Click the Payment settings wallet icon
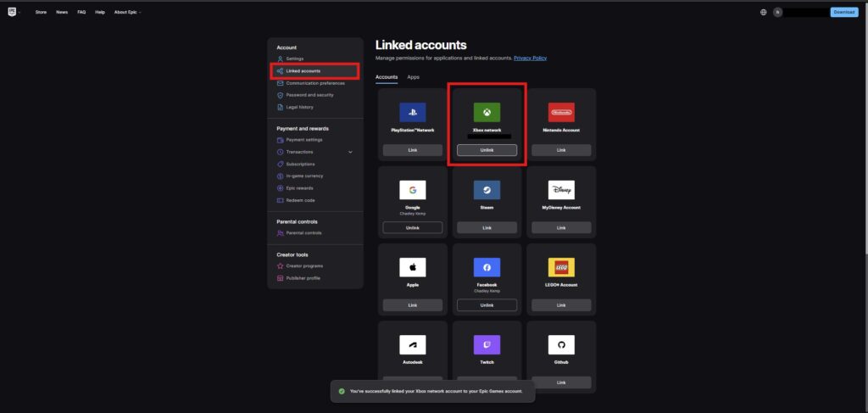The image size is (868, 413). [280, 140]
